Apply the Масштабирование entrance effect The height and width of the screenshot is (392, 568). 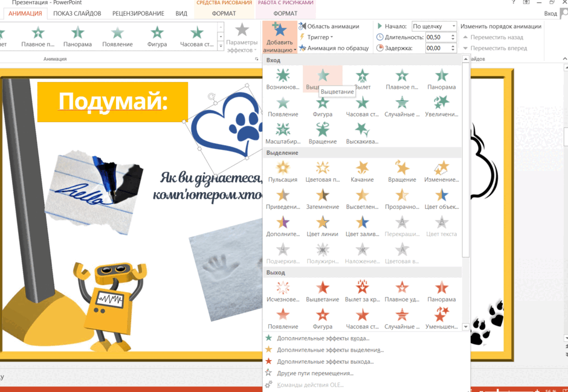pyautogui.click(x=283, y=133)
